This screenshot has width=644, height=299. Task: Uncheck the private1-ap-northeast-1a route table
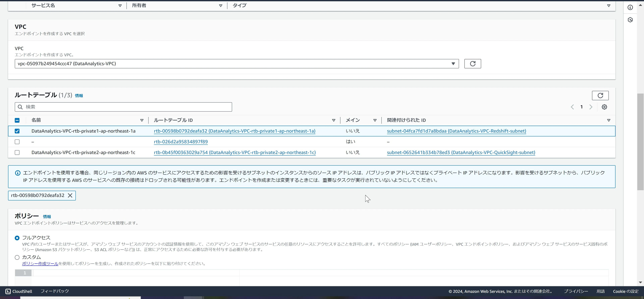point(17,131)
